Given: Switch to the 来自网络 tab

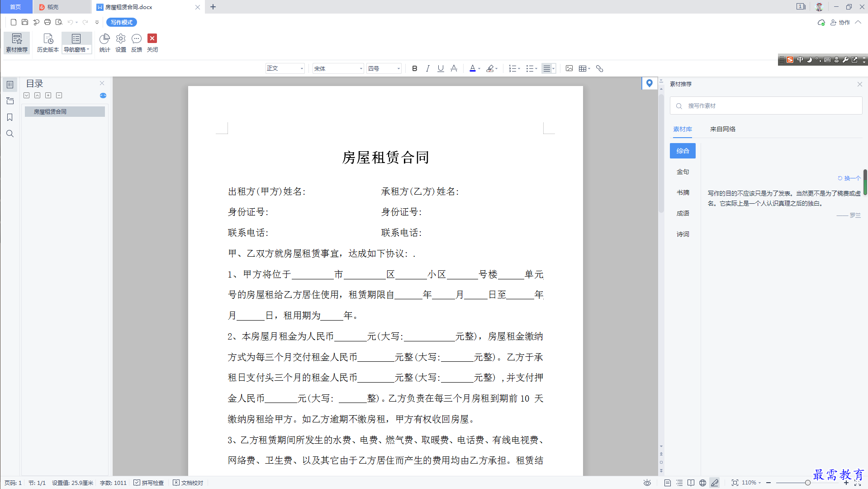Looking at the screenshot, I should coord(723,129).
